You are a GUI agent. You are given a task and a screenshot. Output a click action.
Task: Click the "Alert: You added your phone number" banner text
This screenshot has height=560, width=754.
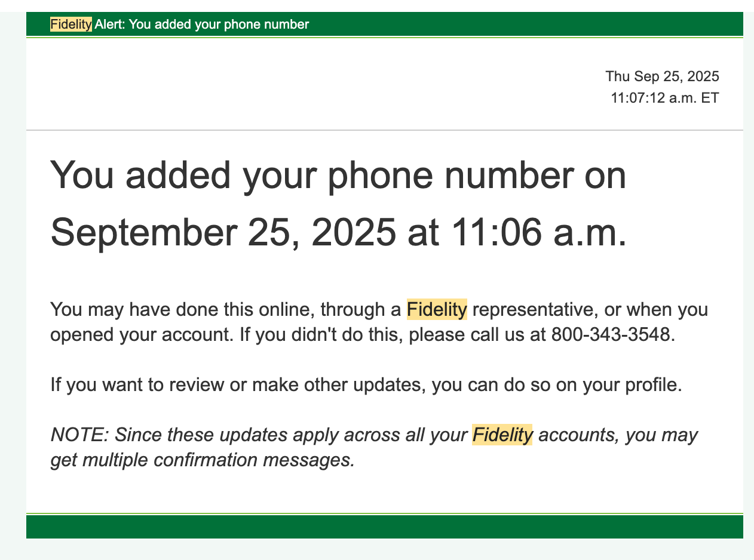[201, 24]
